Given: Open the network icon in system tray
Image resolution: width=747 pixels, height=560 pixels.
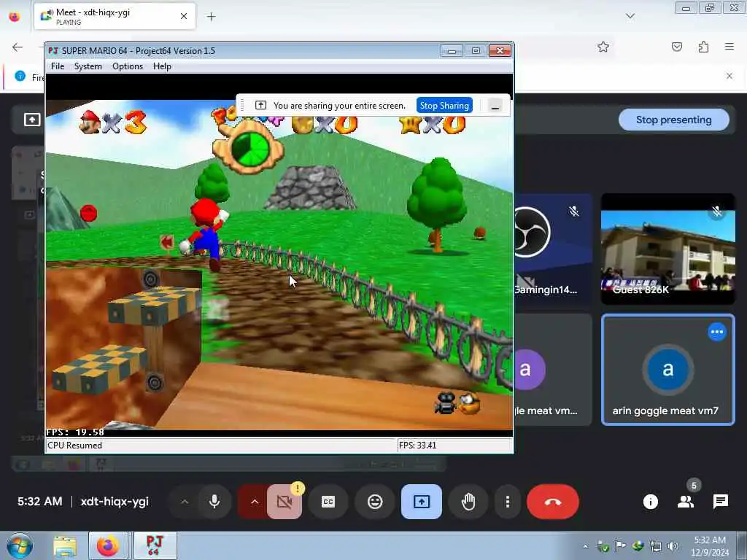Looking at the screenshot, I should coord(656,546).
